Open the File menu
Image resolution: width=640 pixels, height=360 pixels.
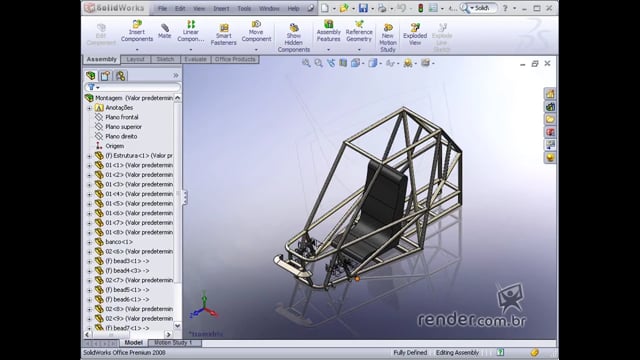[x=162, y=8]
